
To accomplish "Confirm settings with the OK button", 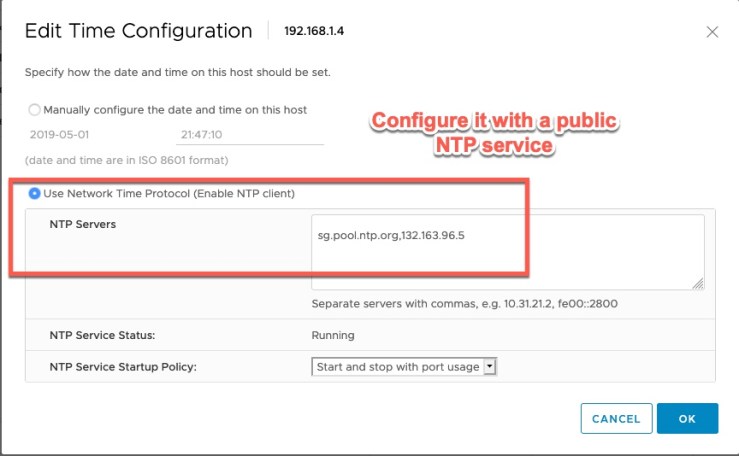I will tap(687, 419).
